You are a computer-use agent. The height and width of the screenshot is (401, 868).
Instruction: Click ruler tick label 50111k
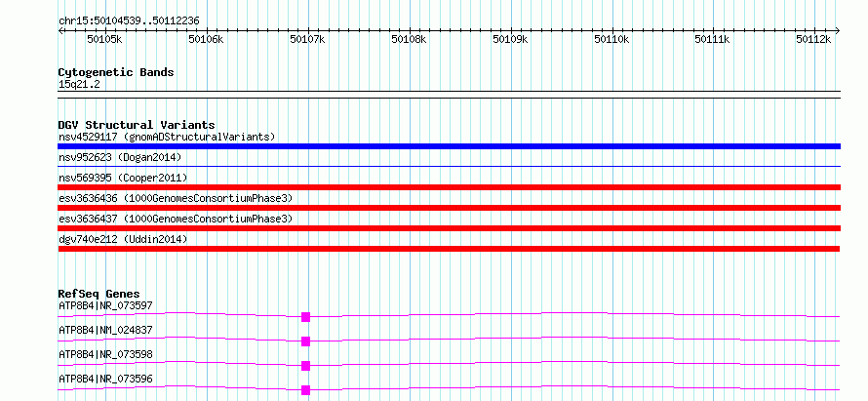pos(713,39)
